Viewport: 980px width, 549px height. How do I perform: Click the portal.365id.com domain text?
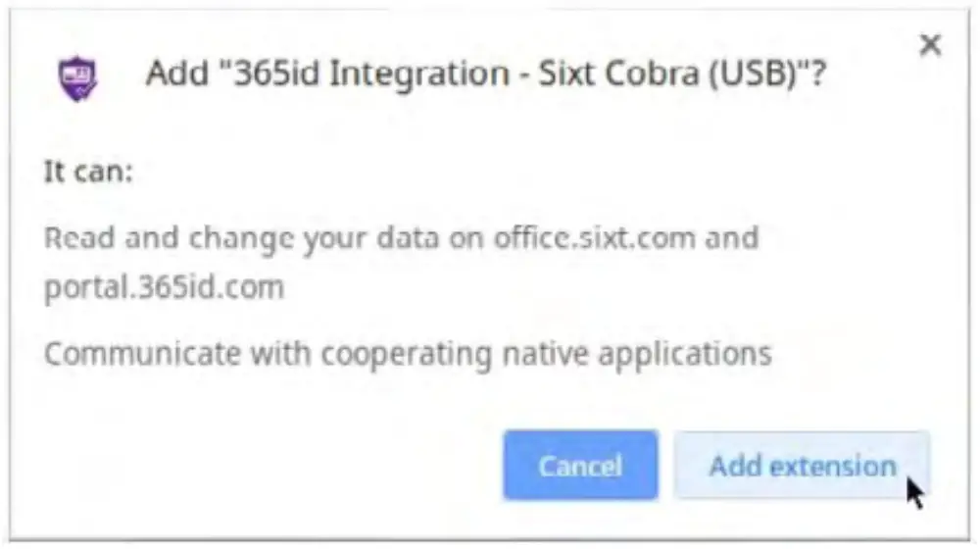point(164,287)
